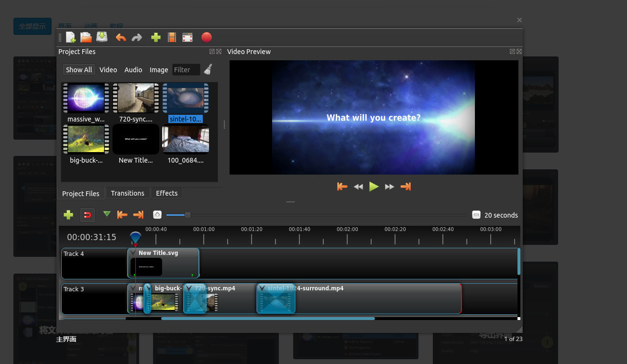Viewport: 627px width, 364px height.
Task: Zoom in on the timeline
Action: pyautogui.click(x=157, y=215)
